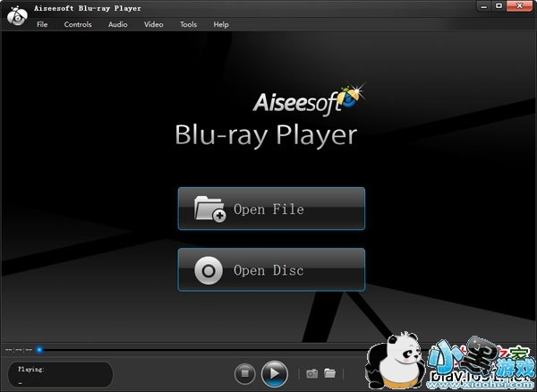Open the Video menu

153,25
